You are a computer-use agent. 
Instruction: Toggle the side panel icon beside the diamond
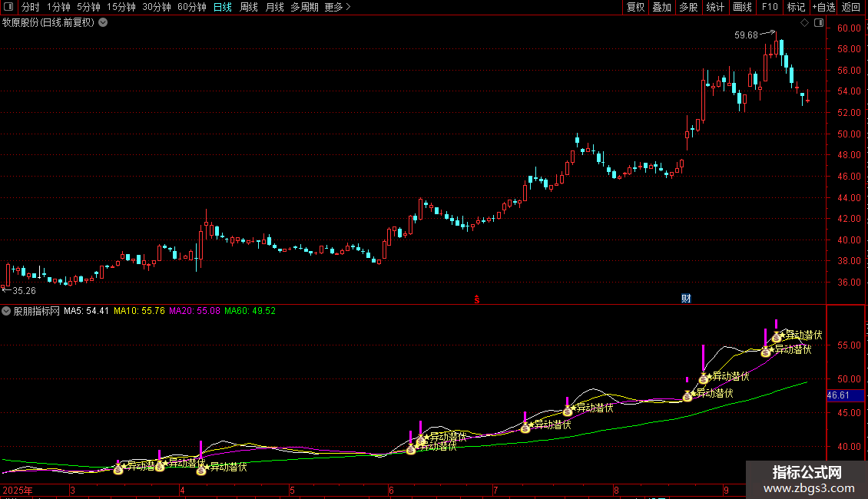coord(819,23)
